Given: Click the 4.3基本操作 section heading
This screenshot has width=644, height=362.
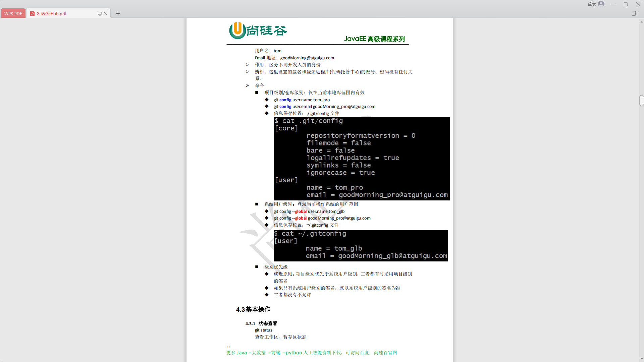Looking at the screenshot, I should (x=253, y=309).
